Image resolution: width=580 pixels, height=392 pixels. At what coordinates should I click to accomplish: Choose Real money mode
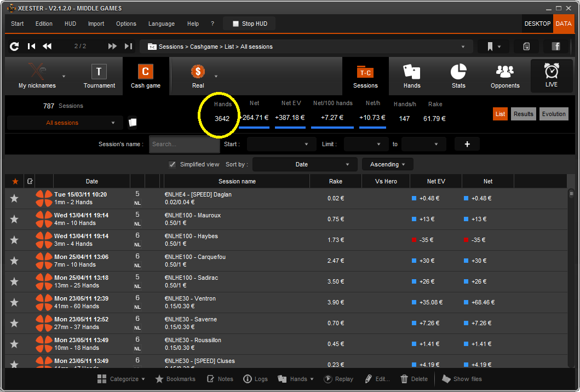click(x=198, y=76)
